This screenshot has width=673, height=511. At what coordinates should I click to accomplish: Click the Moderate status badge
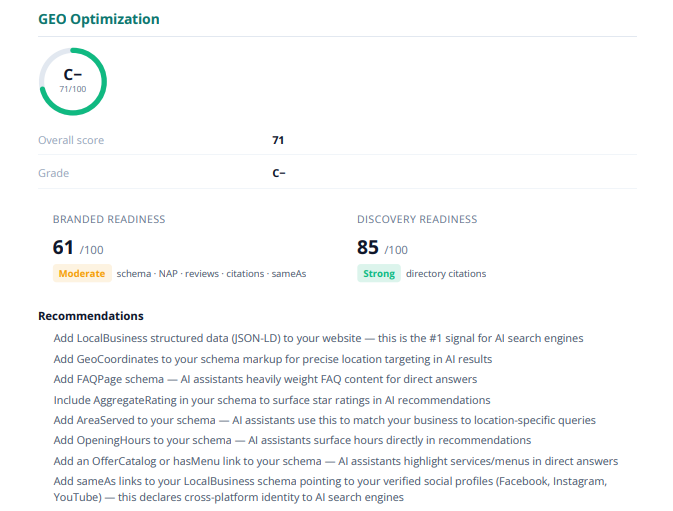(x=82, y=273)
